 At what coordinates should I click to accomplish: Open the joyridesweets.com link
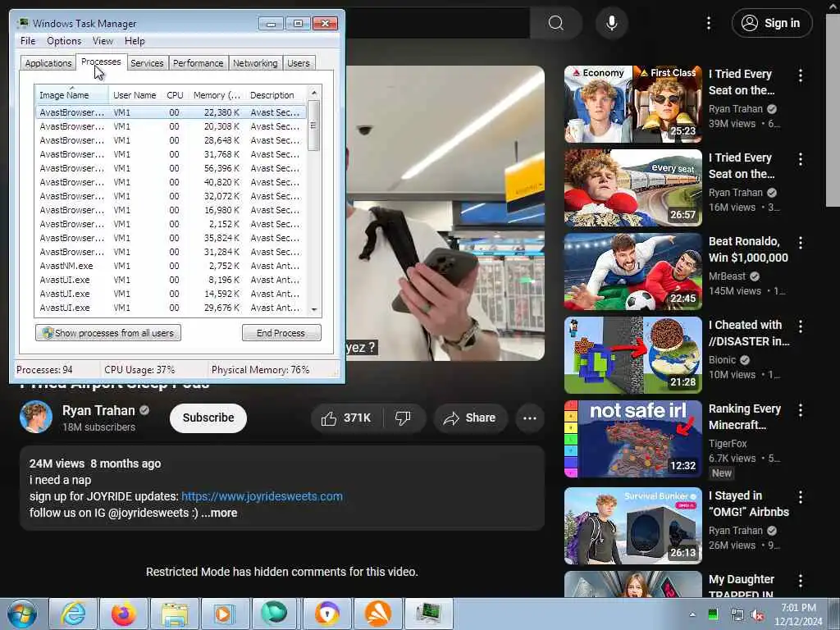coord(262,496)
